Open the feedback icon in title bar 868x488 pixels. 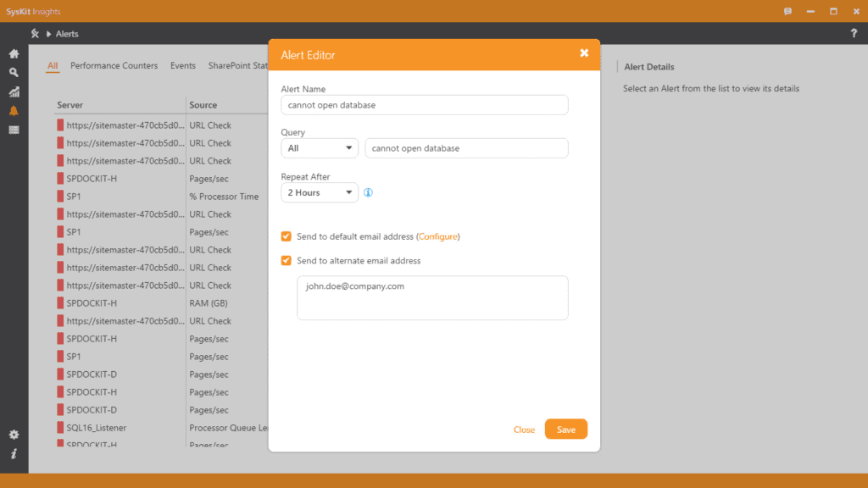tap(787, 11)
